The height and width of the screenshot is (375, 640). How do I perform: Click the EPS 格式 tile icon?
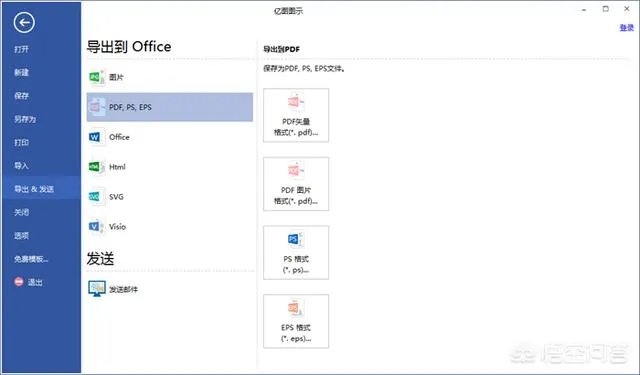(x=296, y=308)
